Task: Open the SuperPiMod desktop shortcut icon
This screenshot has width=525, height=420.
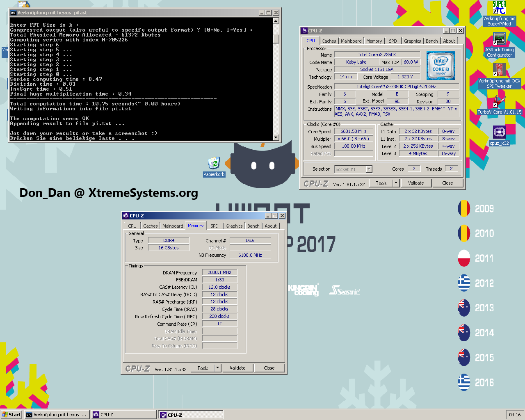Action: [499, 8]
